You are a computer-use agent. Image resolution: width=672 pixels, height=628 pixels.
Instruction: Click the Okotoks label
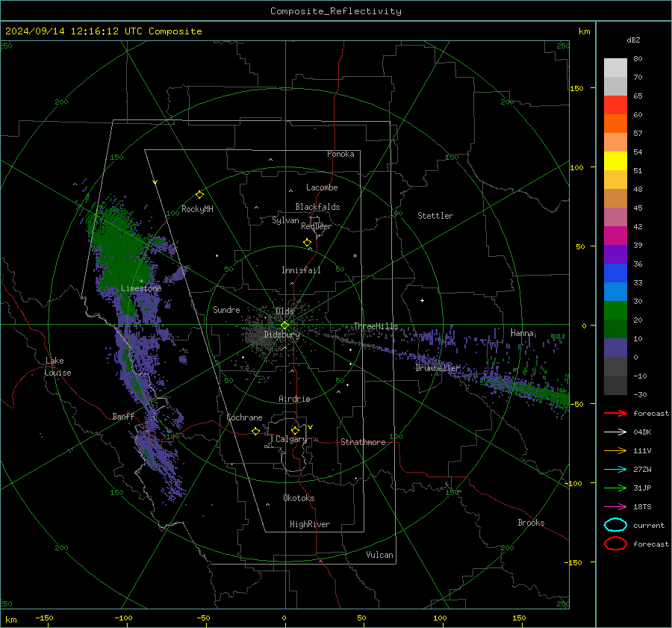coord(299,498)
